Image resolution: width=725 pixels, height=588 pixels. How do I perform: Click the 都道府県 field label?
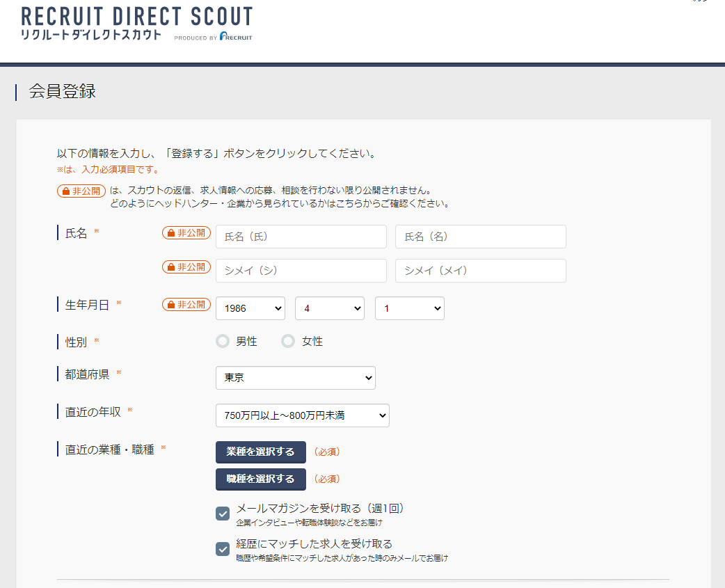point(88,374)
